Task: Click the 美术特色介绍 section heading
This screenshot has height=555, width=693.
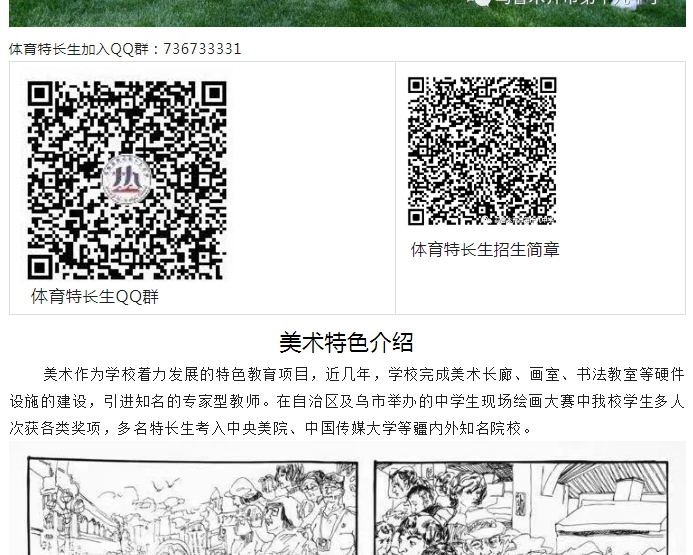Action: pos(346,342)
